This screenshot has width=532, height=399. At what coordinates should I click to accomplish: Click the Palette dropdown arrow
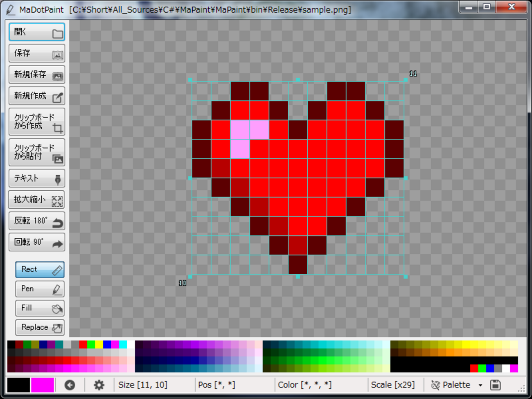point(480,385)
